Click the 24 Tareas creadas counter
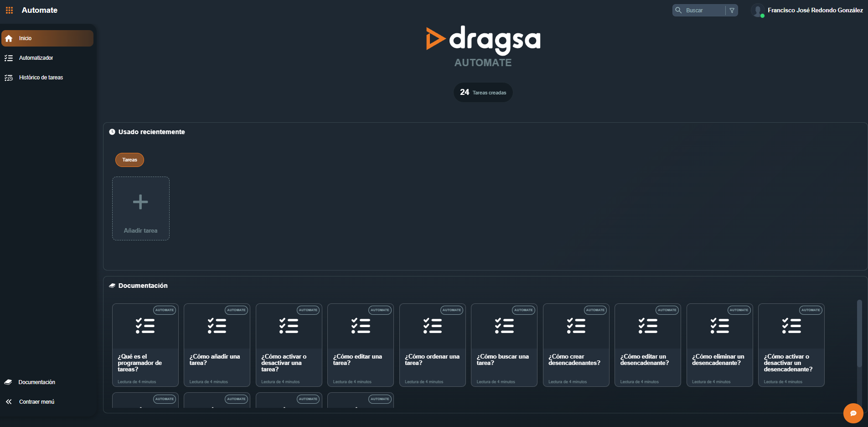 pyautogui.click(x=483, y=92)
